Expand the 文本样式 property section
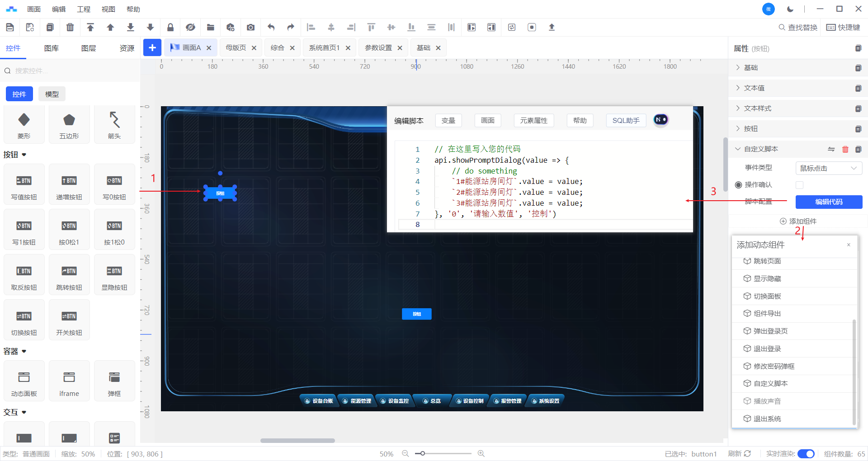The image size is (868, 461). tap(757, 108)
